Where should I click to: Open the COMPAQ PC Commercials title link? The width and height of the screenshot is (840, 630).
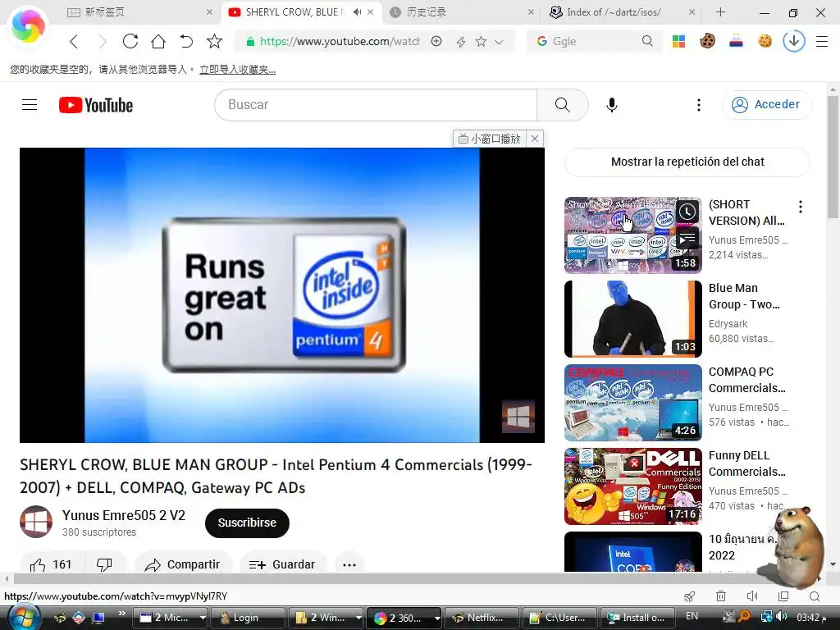746,380
